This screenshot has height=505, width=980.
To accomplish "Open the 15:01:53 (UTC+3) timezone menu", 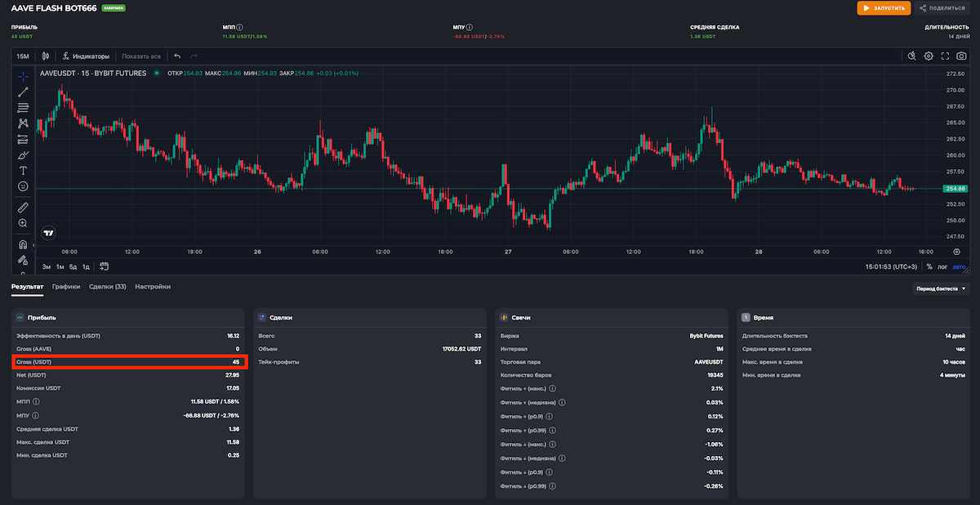I will point(892,266).
